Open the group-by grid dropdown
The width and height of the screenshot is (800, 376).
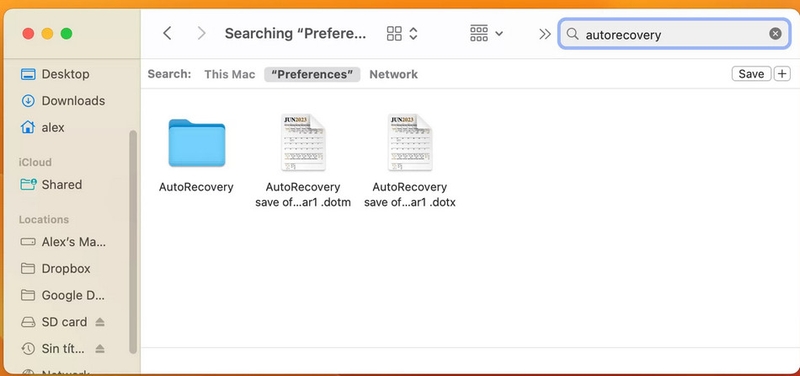point(486,34)
